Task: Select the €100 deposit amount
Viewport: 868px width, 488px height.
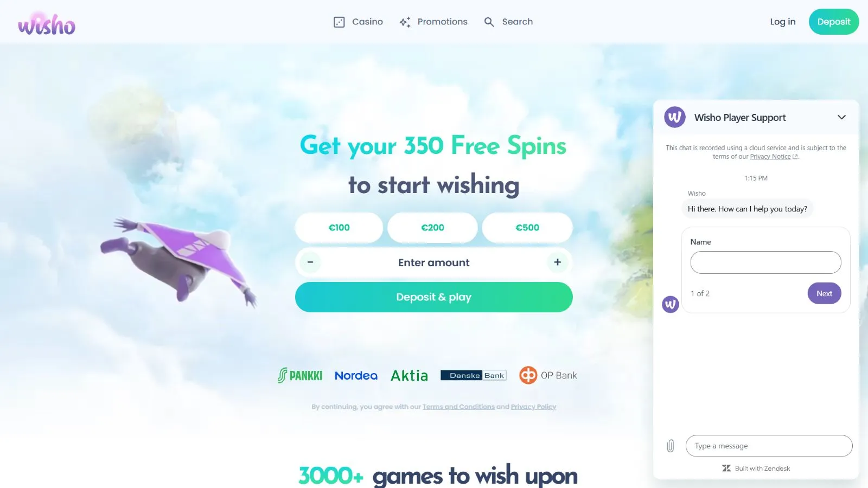Action: (x=339, y=228)
